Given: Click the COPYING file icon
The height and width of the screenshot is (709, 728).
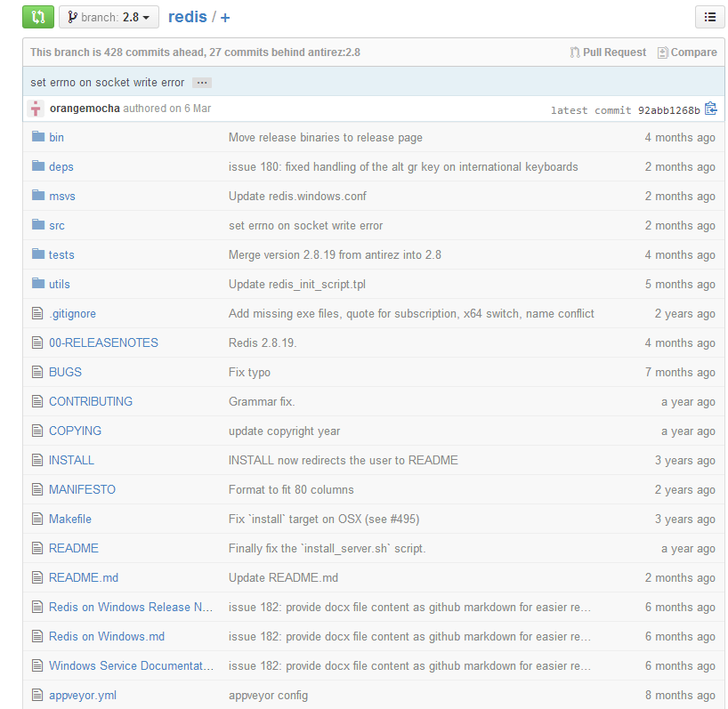Looking at the screenshot, I should click(x=37, y=431).
